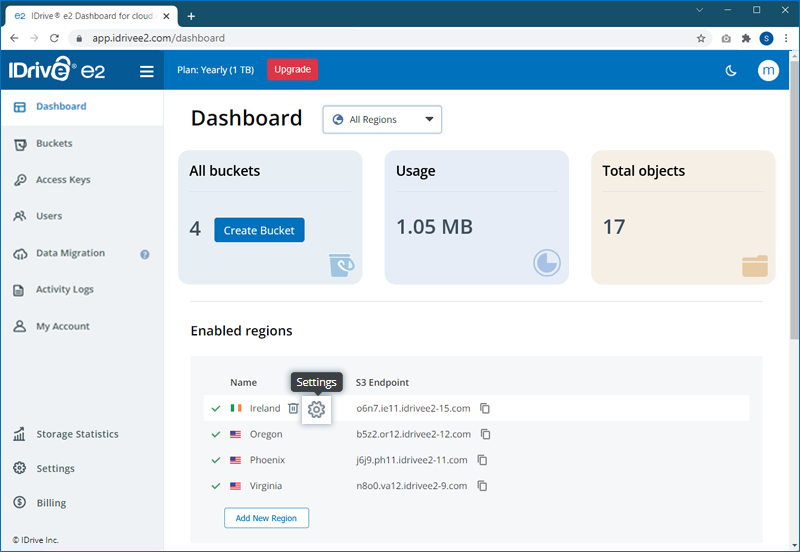Copy the Phoenix S3 endpoint
Screen dimensions: 800x552
click(x=482, y=460)
